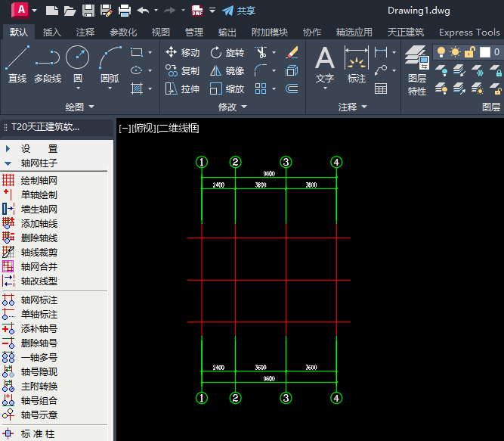Click the white layer color swatch
The width and height of the screenshot is (504, 441).
coord(484,51)
